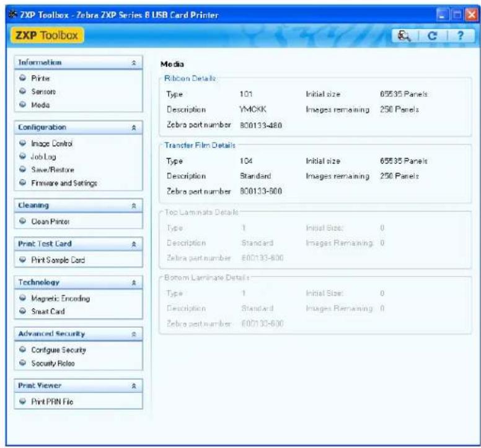Click the YMCKK ribbon description value
481x448 pixels.
pyautogui.click(x=253, y=110)
